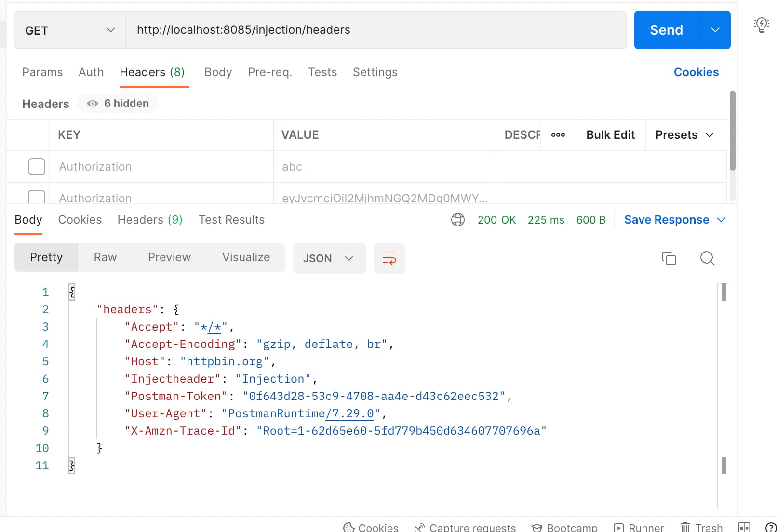Open Bulk Edit for headers
The height and width of the screenshot is (532, 777).
click(x=610, y=135)
